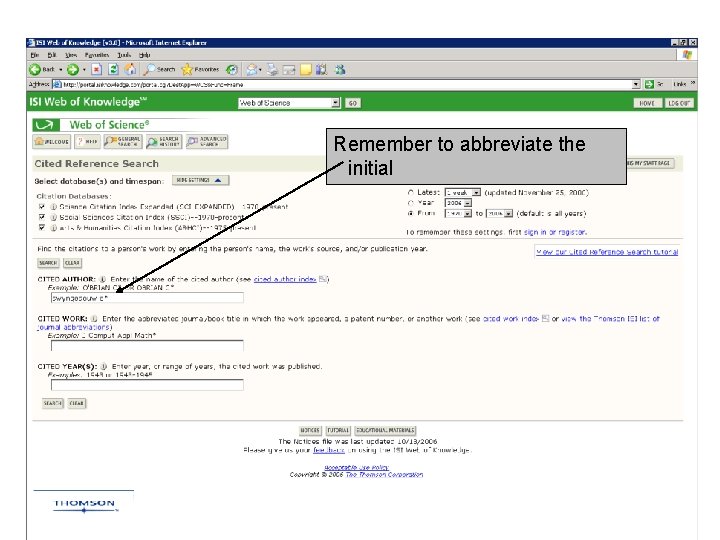Image resolution: width=720 pixels, height=540 pixels.
Task: Select the Latest radio button
Action: tap(411, 192)
